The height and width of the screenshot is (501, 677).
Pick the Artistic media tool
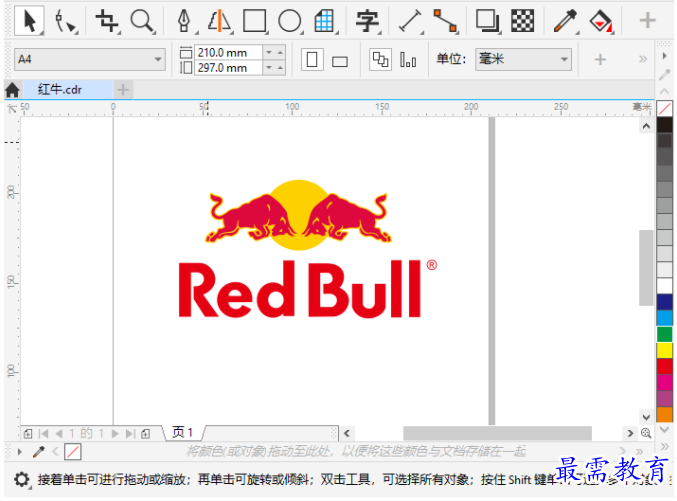(219, 21)
